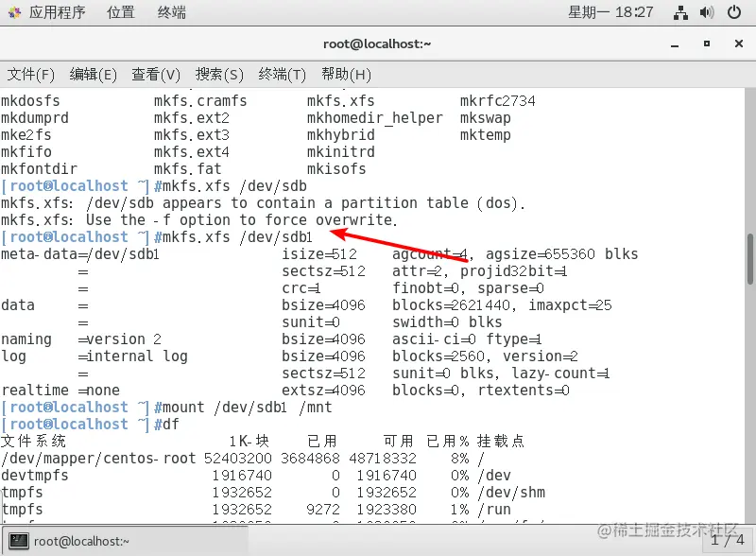Click the value 9272 in 已用 column
This screenshot has height=556, width=756.
323,509
